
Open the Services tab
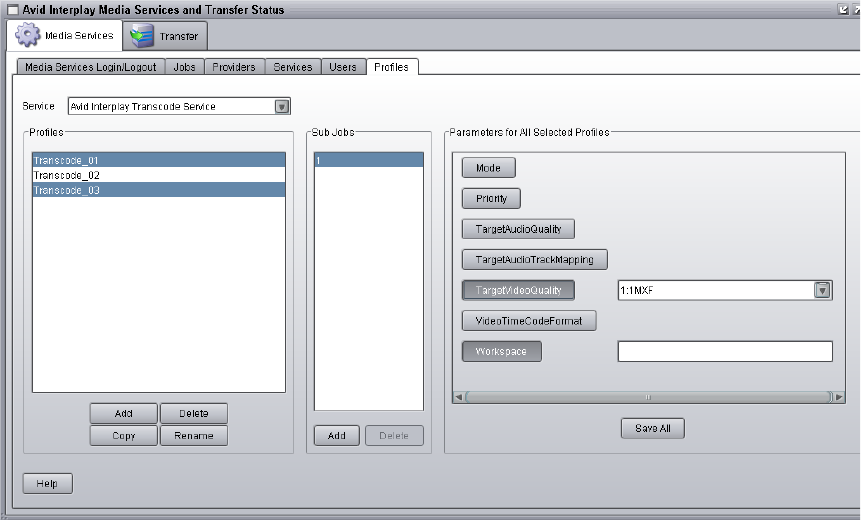293,67
